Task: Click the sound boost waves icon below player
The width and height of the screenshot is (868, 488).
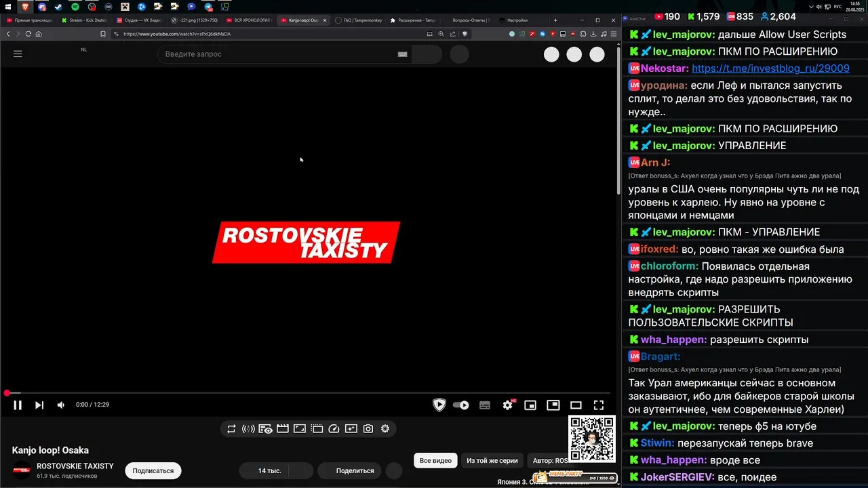Action: (248, 429)
